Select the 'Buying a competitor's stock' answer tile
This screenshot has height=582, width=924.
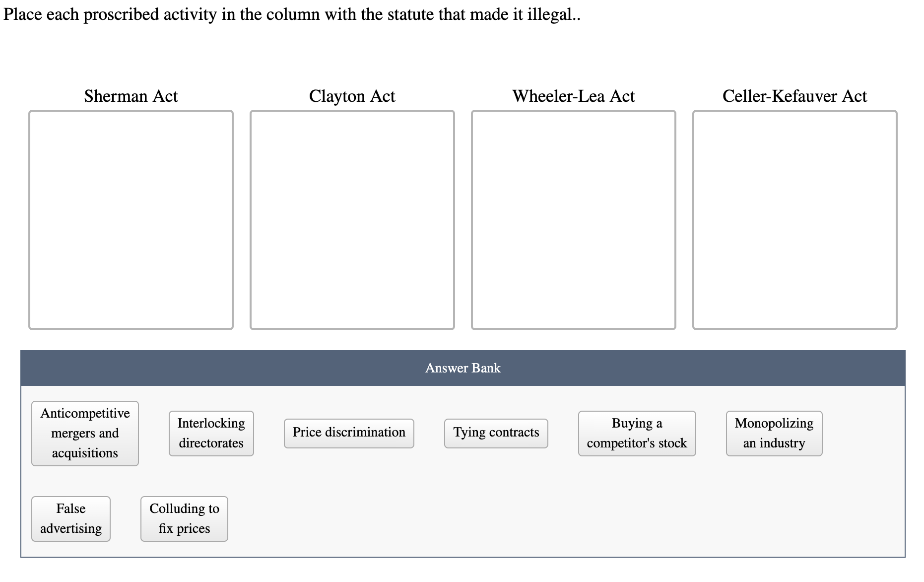click(637, 433)
